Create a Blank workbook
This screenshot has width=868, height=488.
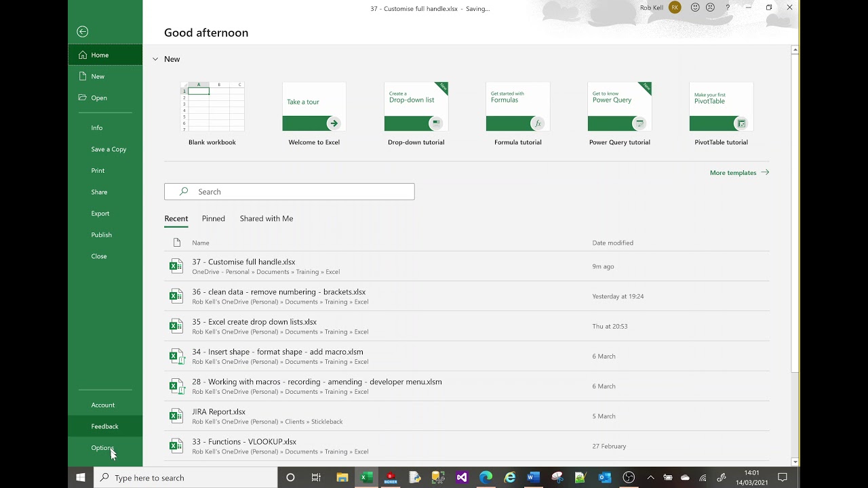coord(212,114)
